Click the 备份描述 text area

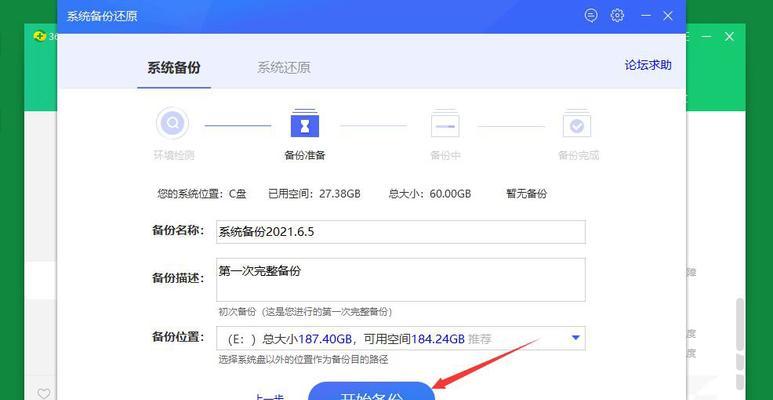click(x=401, y=280)
